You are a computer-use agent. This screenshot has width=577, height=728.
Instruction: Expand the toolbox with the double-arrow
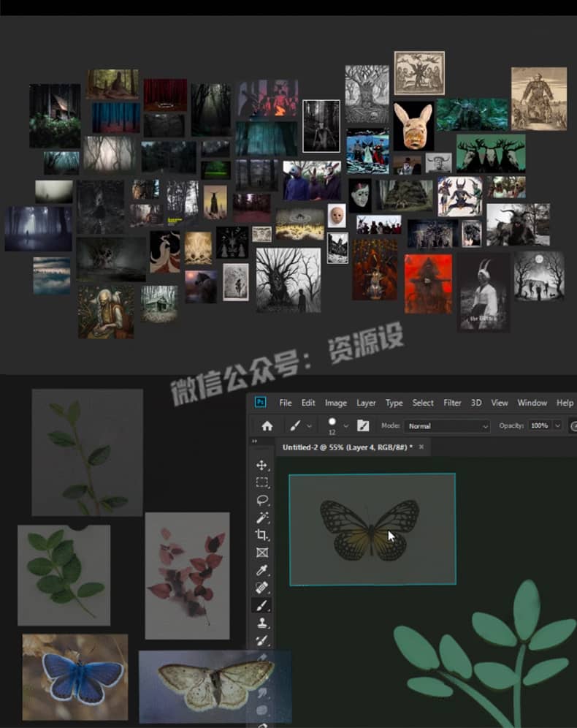(255, 441)
